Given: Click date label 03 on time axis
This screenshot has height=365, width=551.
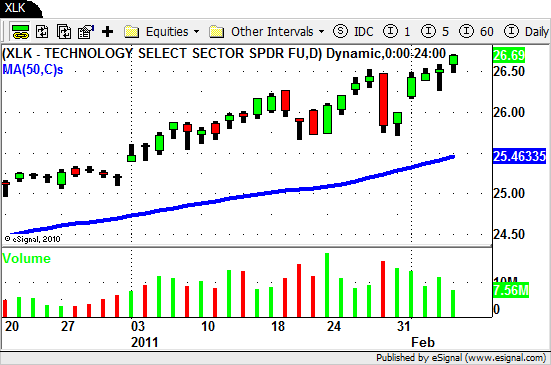Looking at the screenshot, I should [x=138, y=326].
